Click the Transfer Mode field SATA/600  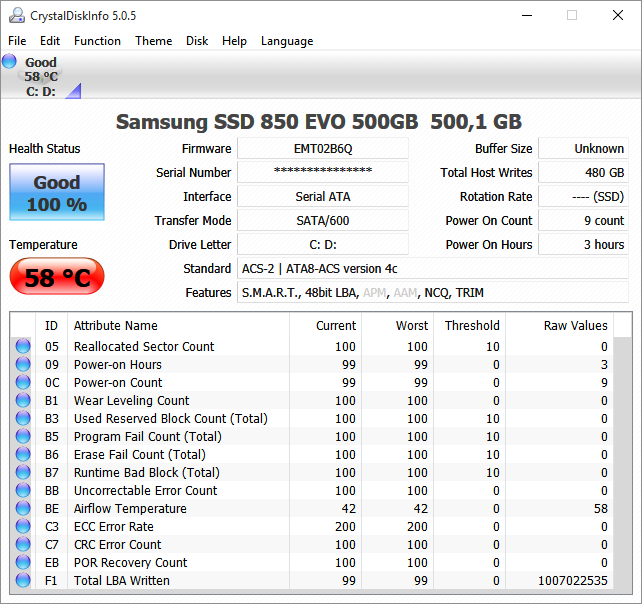(x=323, y=220)
